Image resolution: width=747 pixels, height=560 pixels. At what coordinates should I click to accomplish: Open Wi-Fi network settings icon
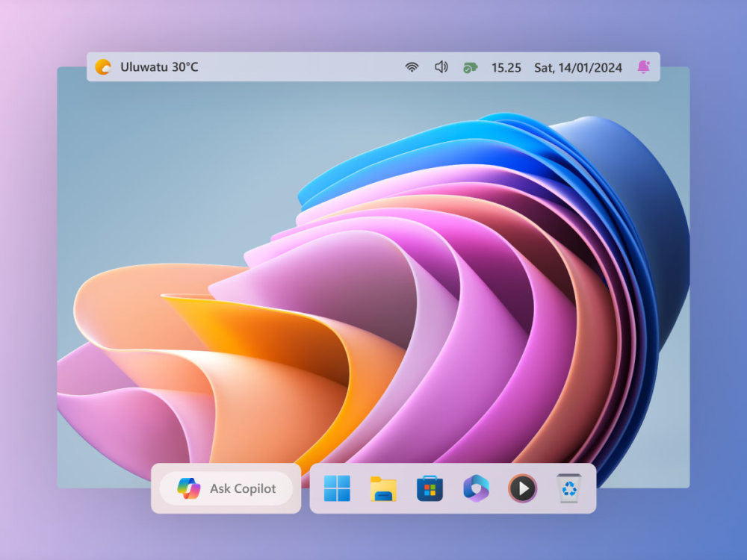(x=412, y=67)
